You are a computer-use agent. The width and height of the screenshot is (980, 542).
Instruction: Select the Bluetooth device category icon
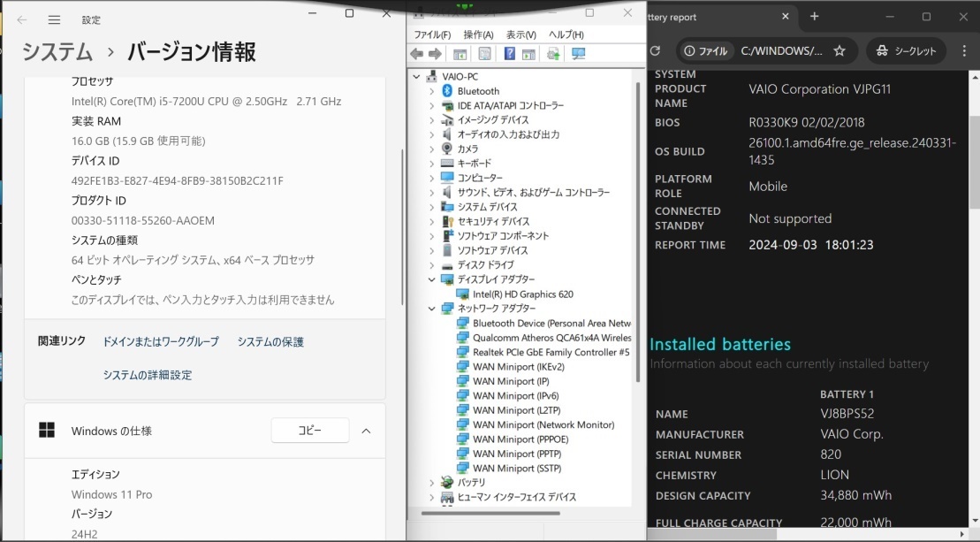pos(447,91)
